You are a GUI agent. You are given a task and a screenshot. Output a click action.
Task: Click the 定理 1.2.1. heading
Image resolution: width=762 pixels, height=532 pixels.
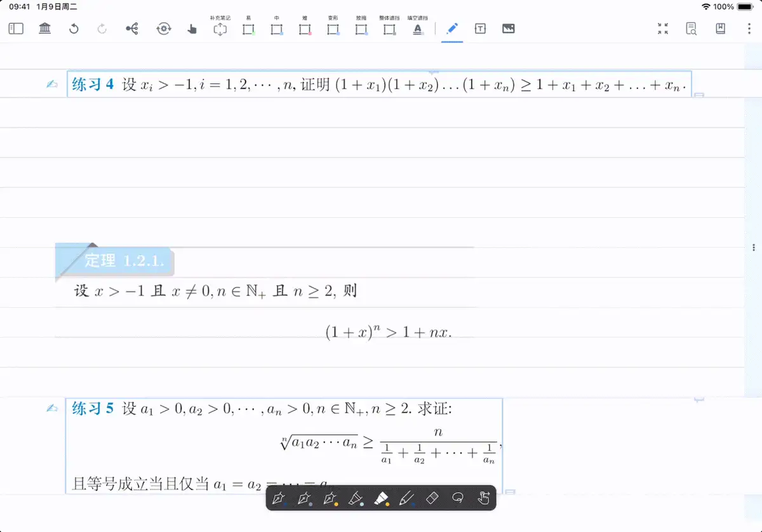click(114, 260)
